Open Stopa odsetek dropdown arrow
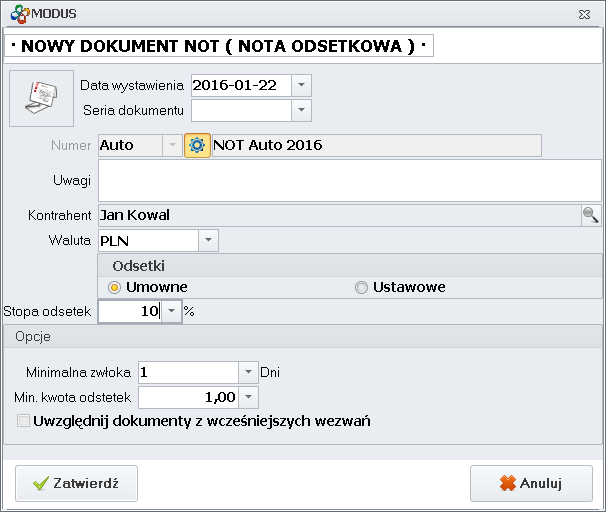606x512 pixels. [x=171, y=311]
